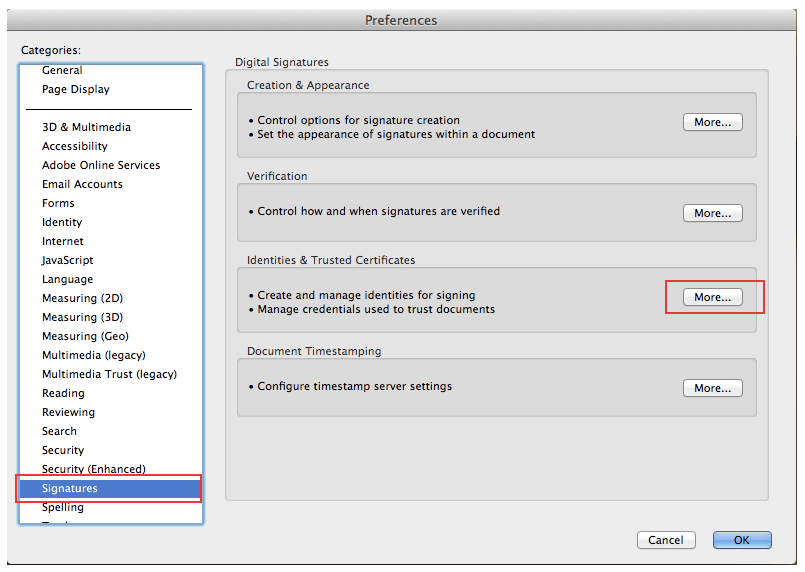Image resolution: width=805 pixels, height=572 pixels.
Task: Open the Forms category
Action: pos(58,204)
